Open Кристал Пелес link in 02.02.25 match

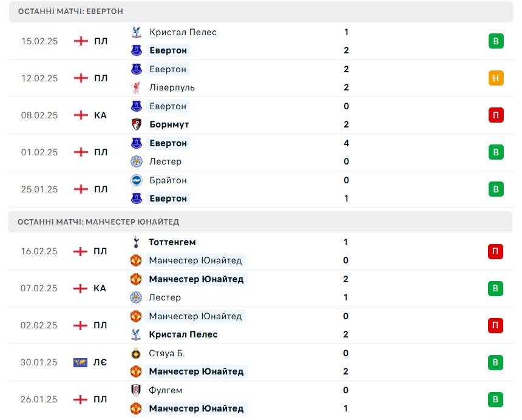183,334
